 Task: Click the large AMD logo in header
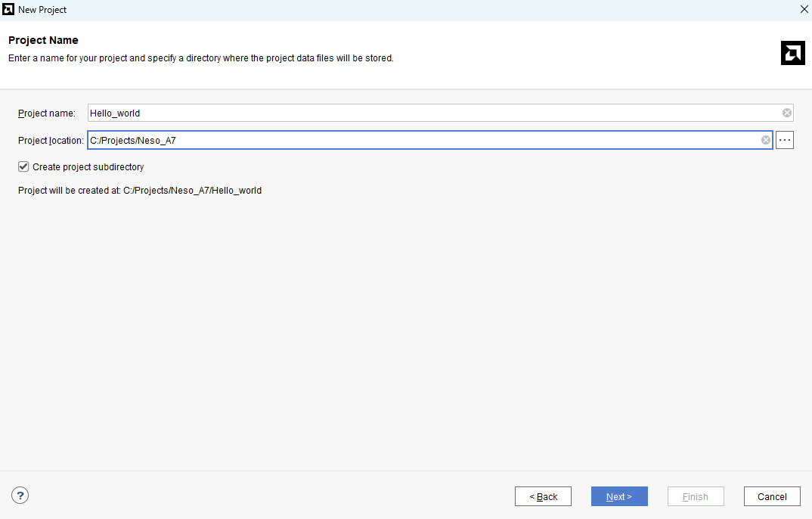pyautogui.click(x=792, y=53)
